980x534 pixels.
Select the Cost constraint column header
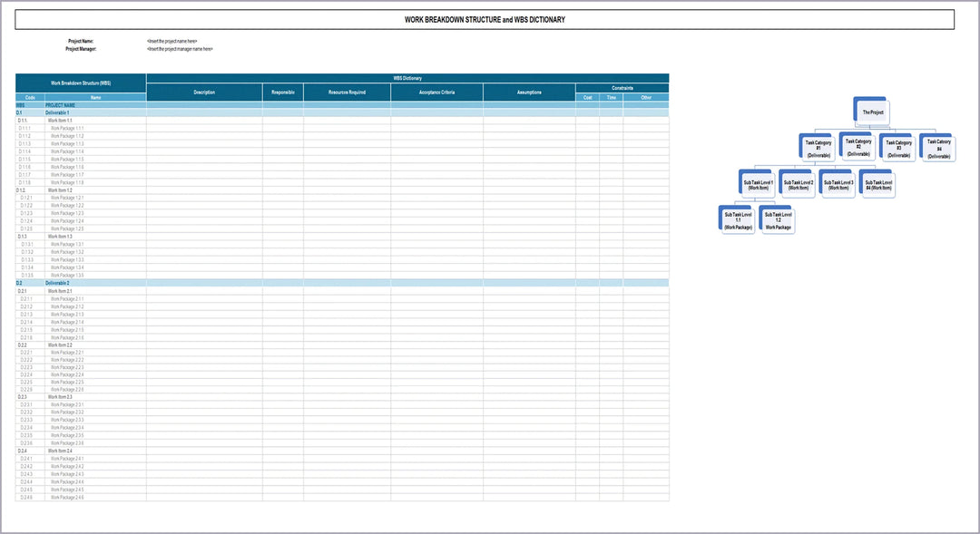(587, 97)
